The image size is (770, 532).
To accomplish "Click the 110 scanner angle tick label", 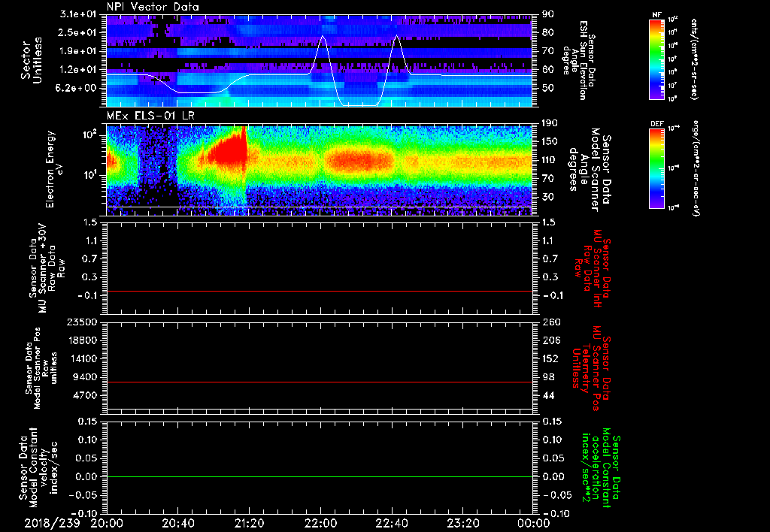I will 550,160.
